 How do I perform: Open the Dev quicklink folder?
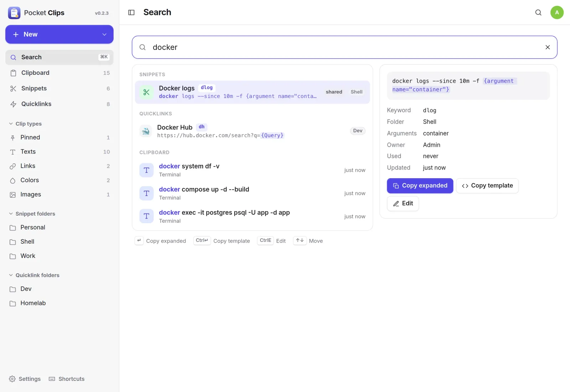click(59, 289)
